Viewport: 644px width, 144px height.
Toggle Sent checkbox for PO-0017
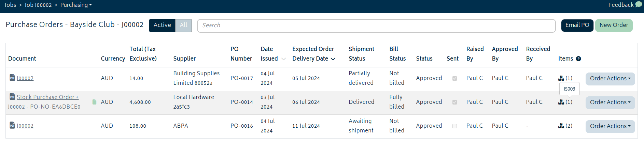pyautogui.click(x=454, y=78)
